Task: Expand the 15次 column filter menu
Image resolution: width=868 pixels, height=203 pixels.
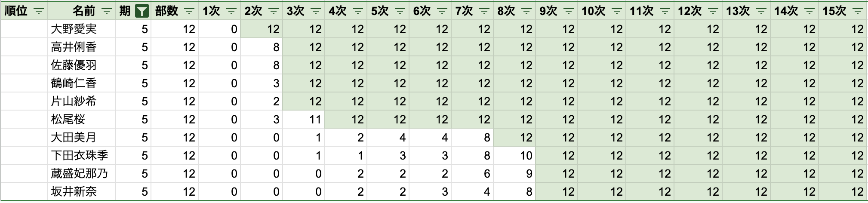Action: coord(858,11)
